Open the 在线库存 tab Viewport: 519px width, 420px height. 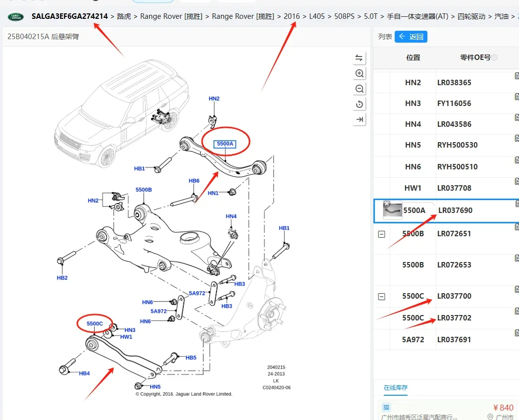[396, 388]
